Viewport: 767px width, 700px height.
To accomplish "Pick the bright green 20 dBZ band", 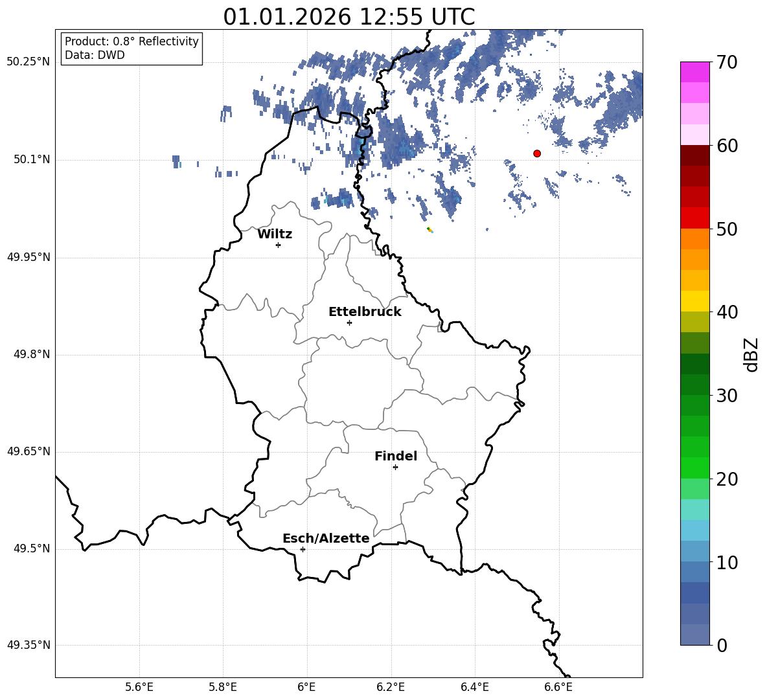I will (695, 468).
